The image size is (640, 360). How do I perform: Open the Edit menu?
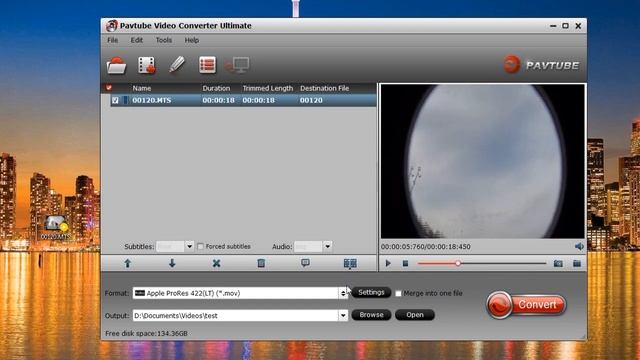(x=137, y=40)
